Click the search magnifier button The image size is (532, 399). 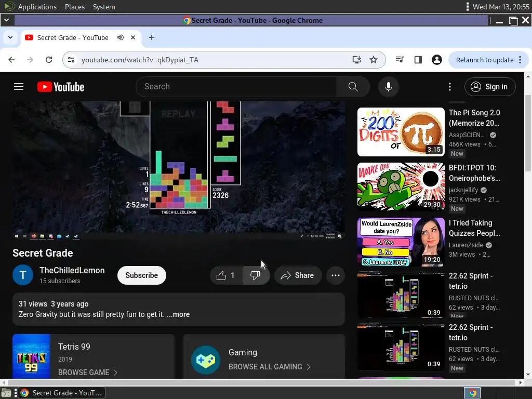(x=353, y=87)
